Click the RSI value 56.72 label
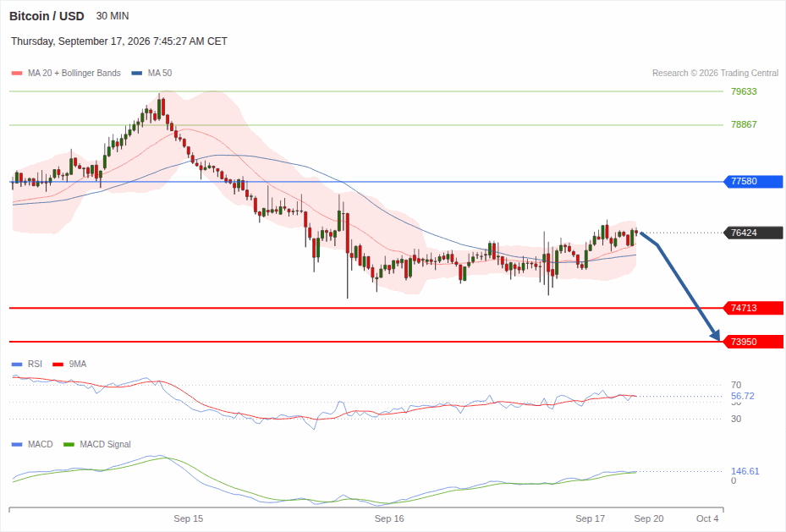Screen dimensions: 786x532 pos(742,396)
